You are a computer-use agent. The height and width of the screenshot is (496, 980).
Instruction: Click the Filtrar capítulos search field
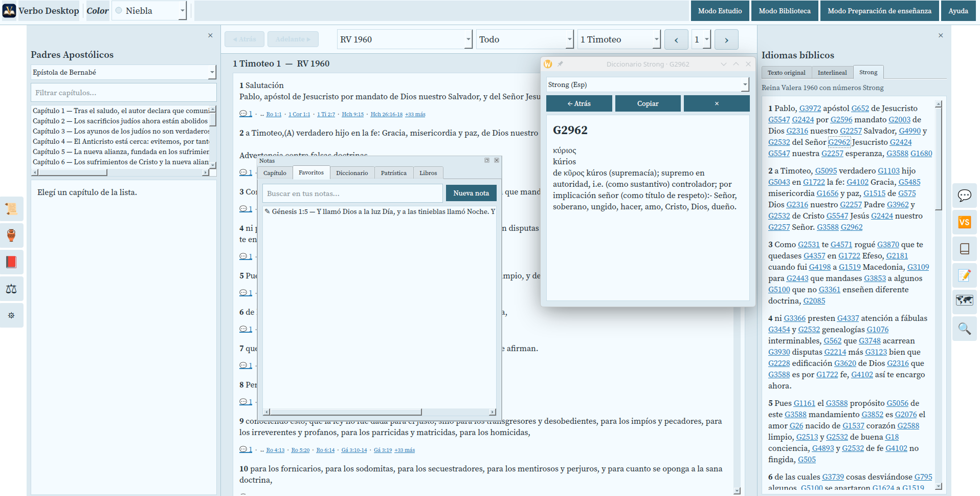(x=123, y=93)
